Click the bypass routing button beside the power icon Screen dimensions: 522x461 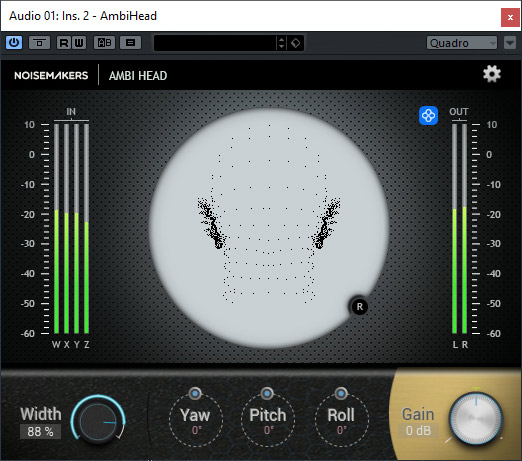pyautogui.click(x=39, y=43)
